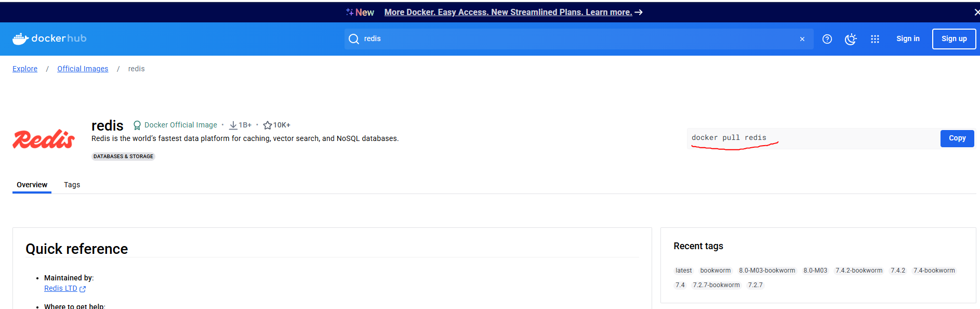
Task: Clear the redis search text
Action: point(802,39)
